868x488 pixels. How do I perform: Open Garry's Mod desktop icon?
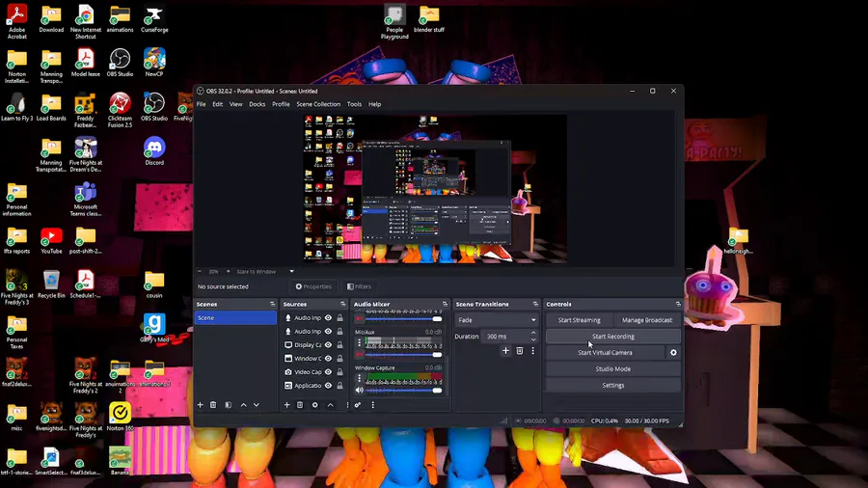click(154, 328)
